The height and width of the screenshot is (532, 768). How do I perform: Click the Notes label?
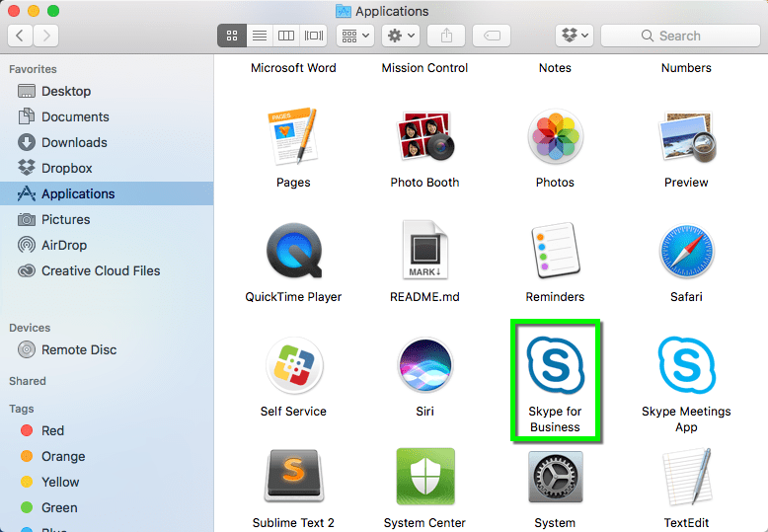[555, 67]
